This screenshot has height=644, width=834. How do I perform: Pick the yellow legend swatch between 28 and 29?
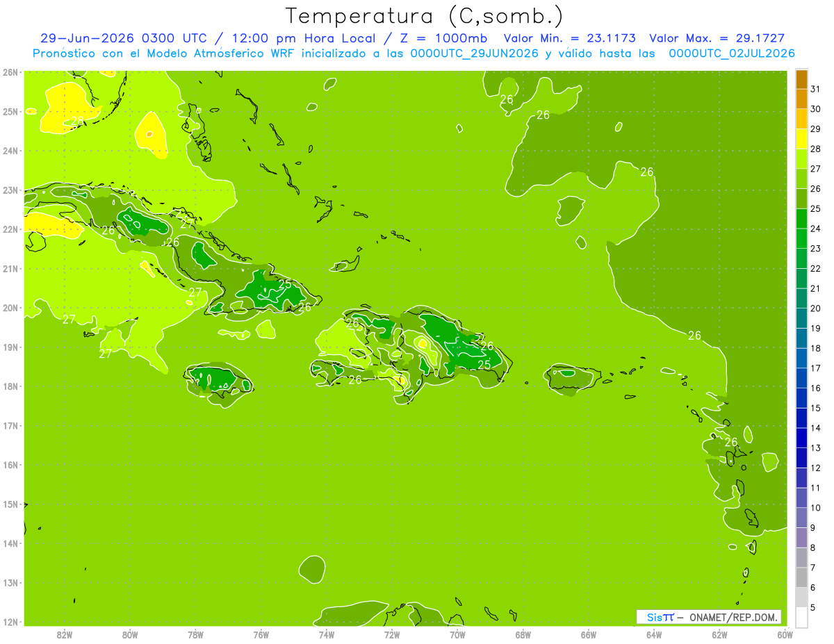tap(801, 139)
